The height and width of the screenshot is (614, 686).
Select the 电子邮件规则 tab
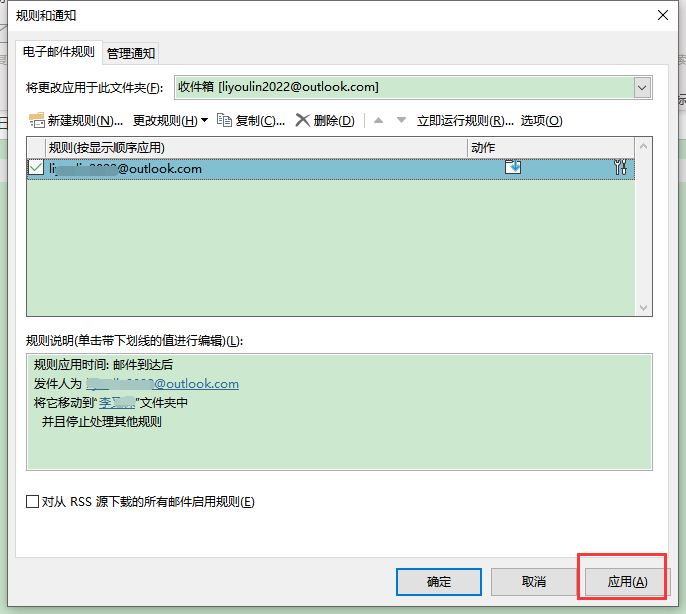pos(58,52)
